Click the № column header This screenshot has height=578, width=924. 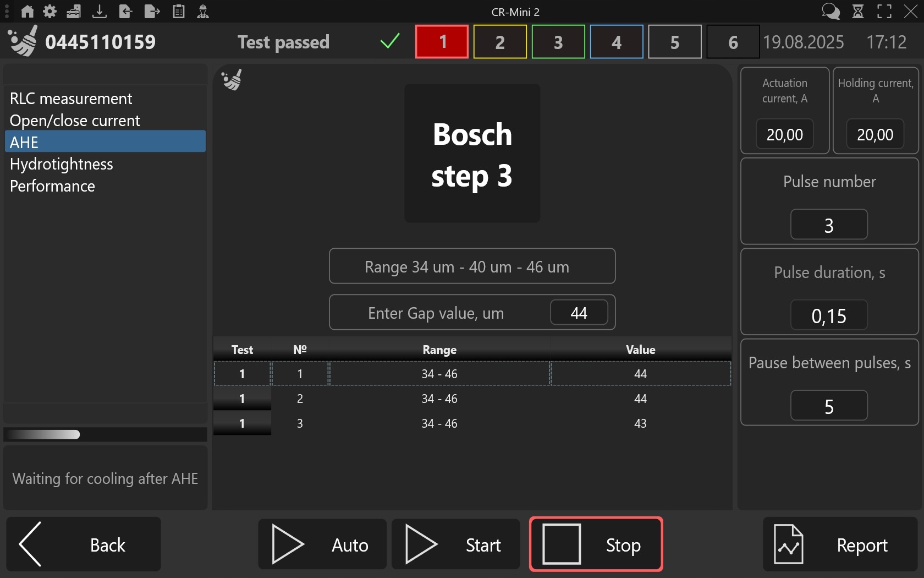pyautogui.click(x=300, y=350)
